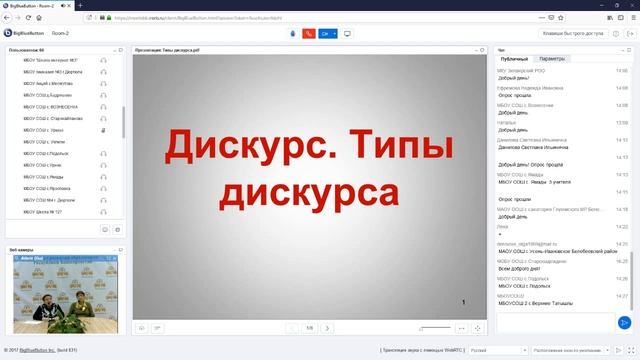Go to the next slide
The width and height of the screenshot is (640, 360).
327,328
